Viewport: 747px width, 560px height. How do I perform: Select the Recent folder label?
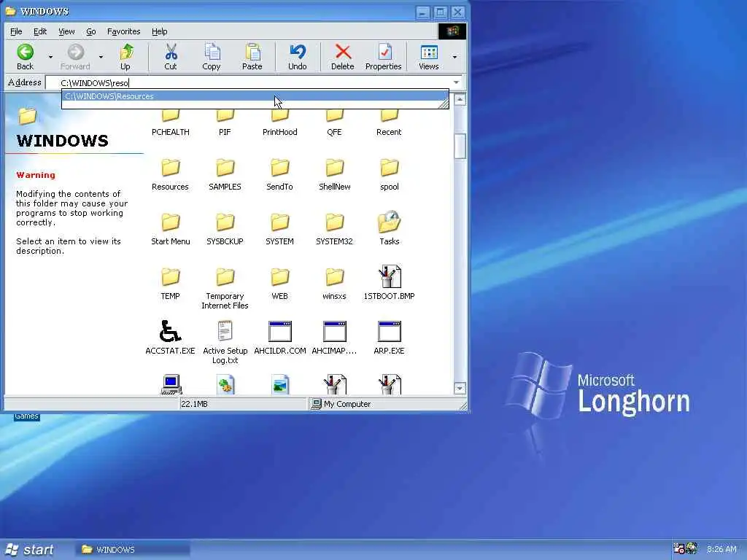(389, 132)
